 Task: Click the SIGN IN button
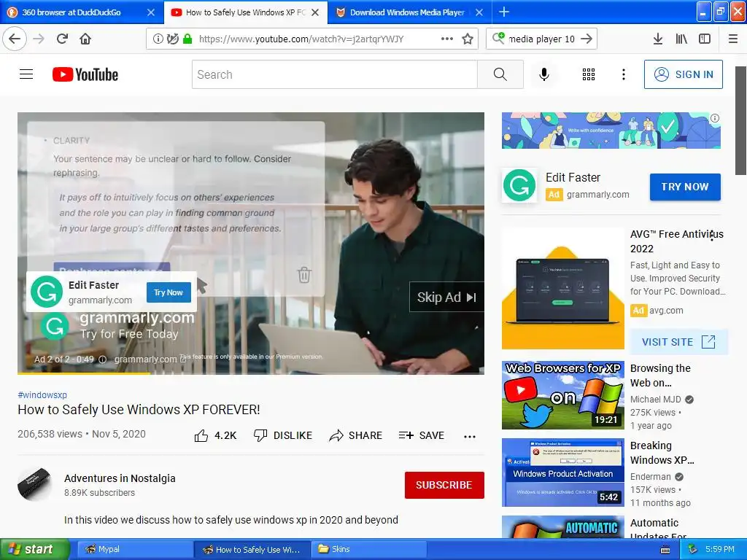click(x=683, y=74)
